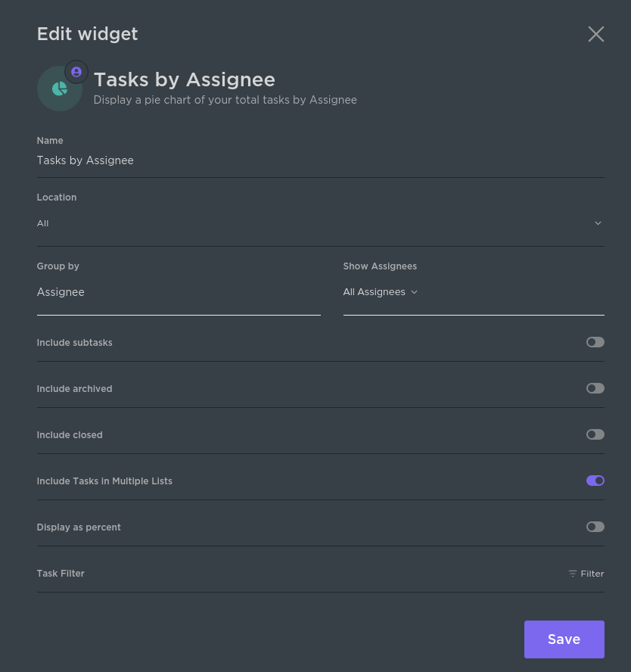Toggle Include closed on
631x672 pixels.
tap(595, 434)
